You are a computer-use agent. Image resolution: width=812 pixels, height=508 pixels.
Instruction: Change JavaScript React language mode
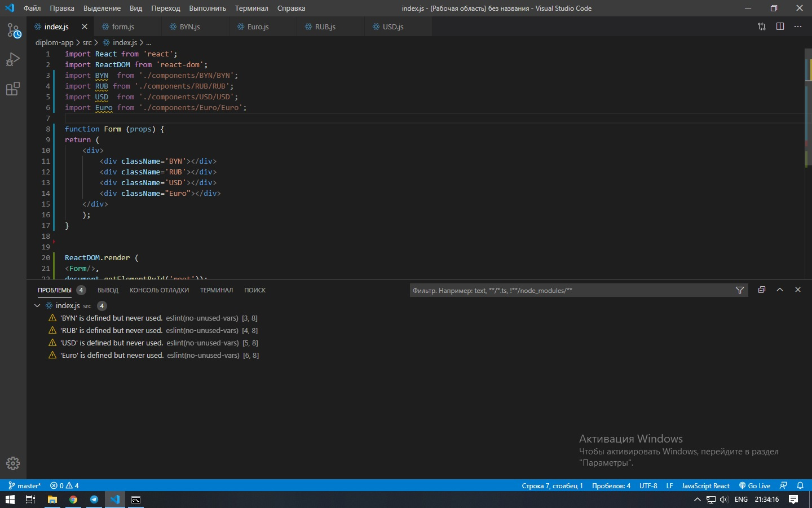[x=705, y=485]
